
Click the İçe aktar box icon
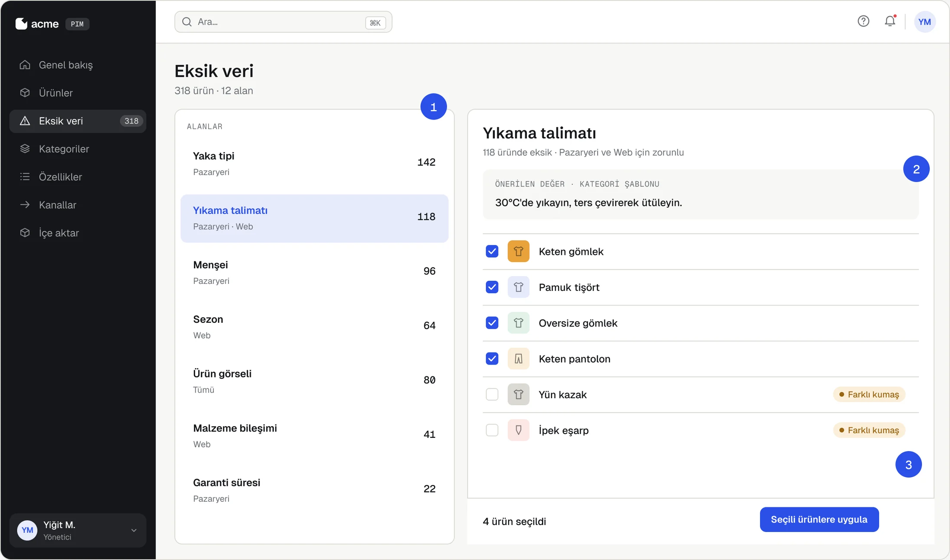pyautogui.click(x=25, y=233)
